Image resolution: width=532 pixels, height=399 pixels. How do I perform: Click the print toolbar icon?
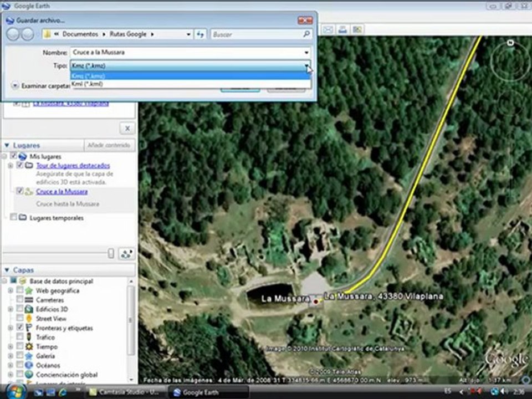342,29
